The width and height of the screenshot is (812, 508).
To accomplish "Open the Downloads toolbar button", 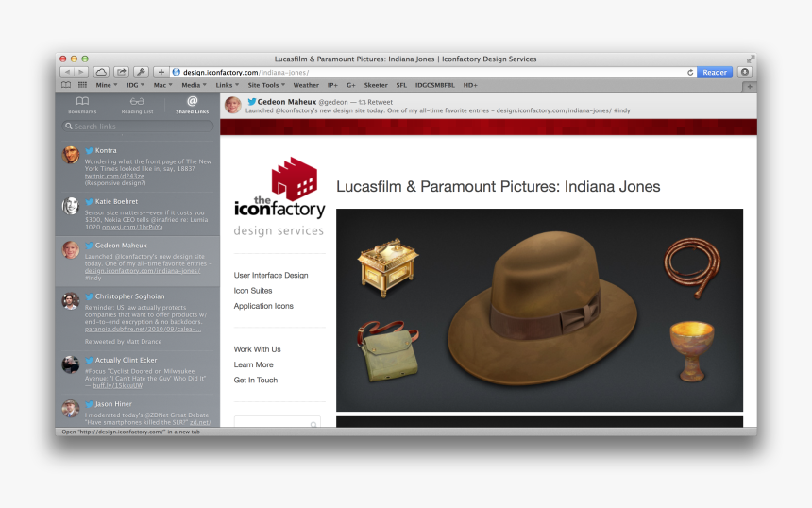I will tap(745, 72).
